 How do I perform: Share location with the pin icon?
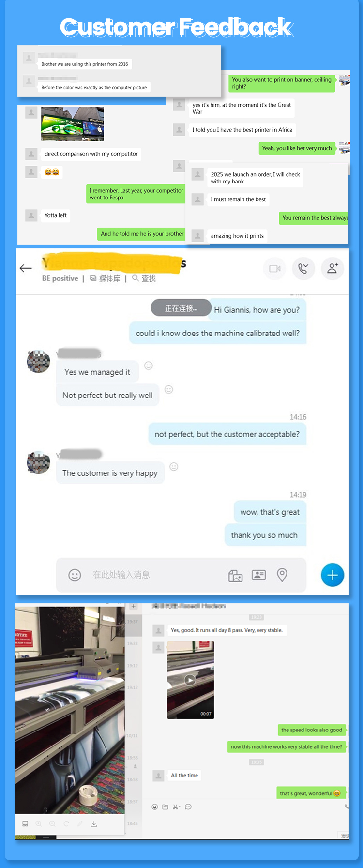click(x=282, y=575)
